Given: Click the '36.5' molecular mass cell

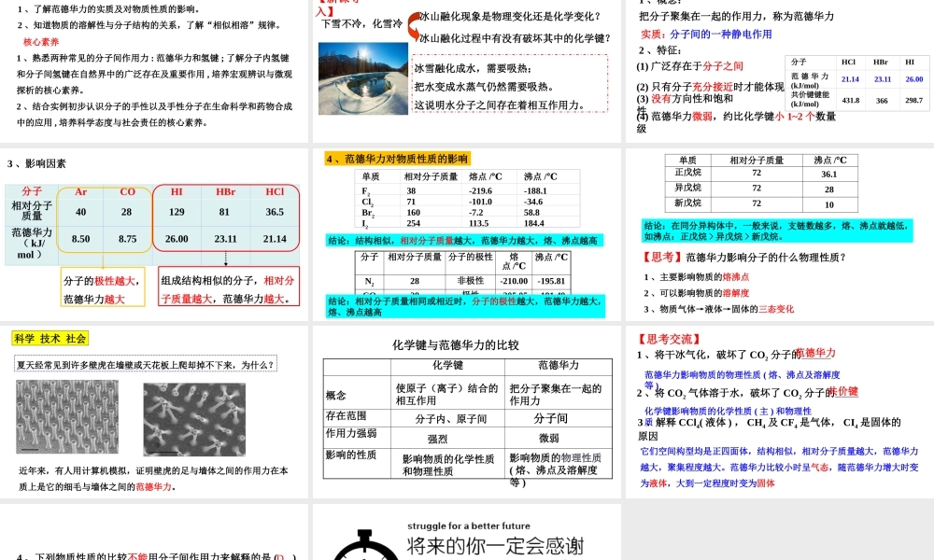Looking at the screenshot, I should click(x=275, y=212).
